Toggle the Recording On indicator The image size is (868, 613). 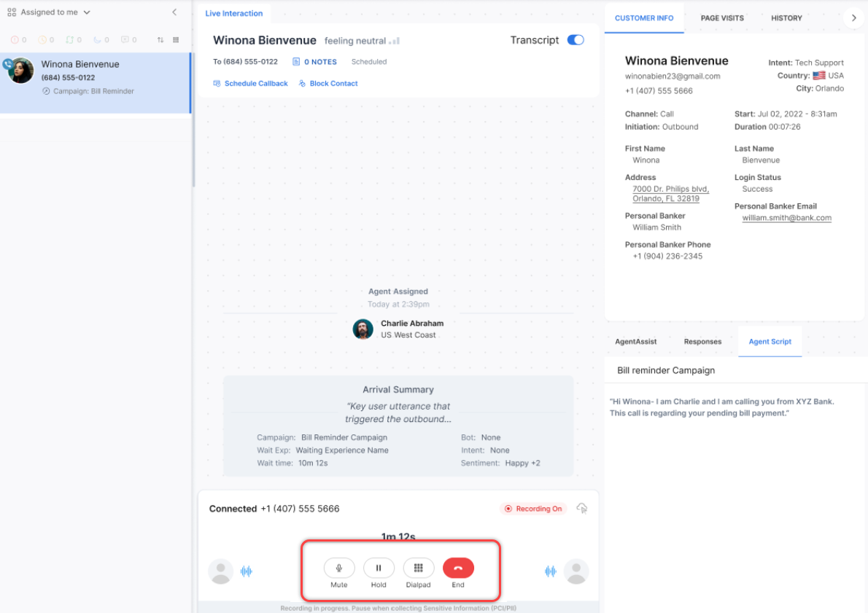tap(533, 509)
